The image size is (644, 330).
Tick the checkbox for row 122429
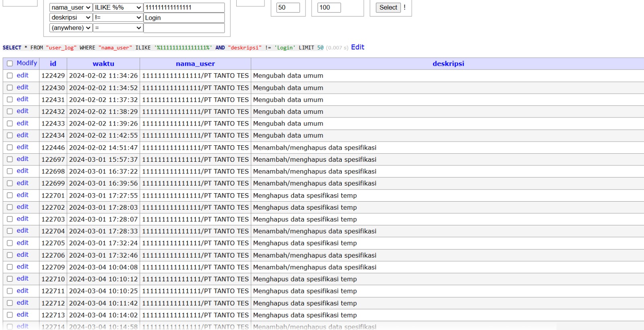(x=10, y=76)
